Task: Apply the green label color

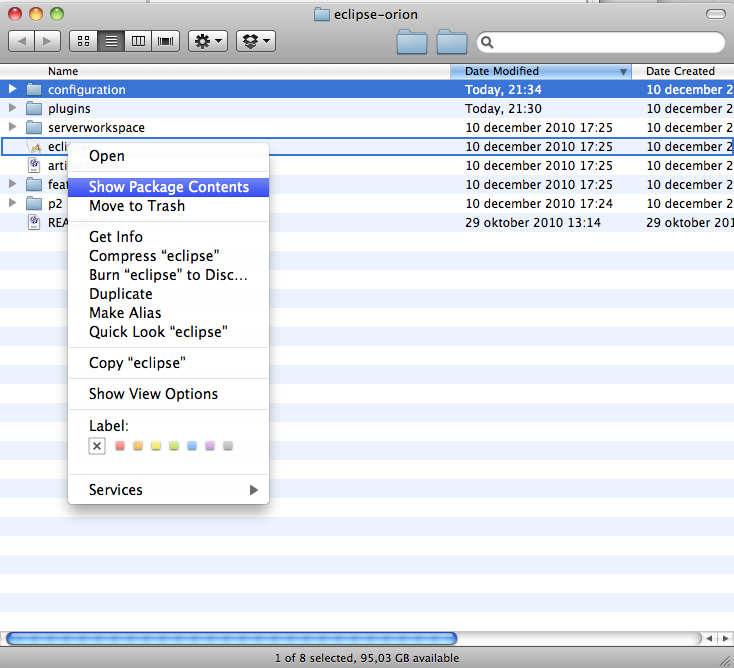Action: (174, 446)
